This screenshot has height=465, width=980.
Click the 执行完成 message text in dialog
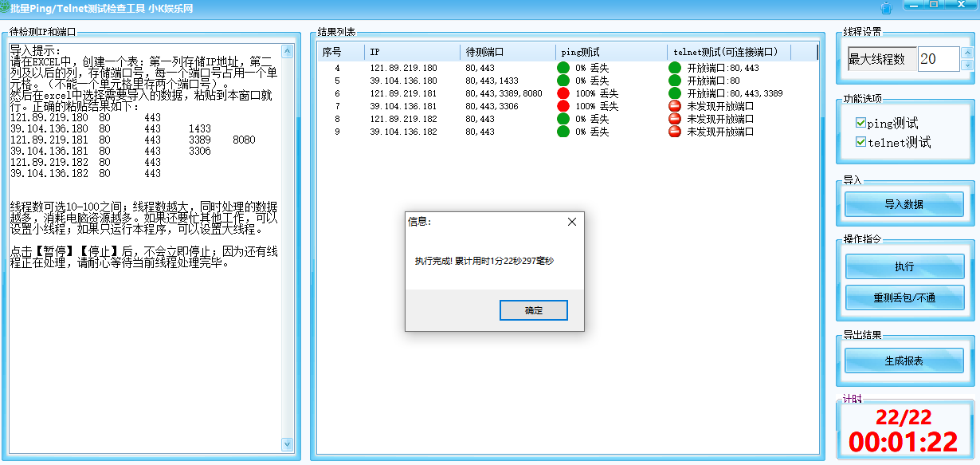pyautogui.click(x=484, y=261)
